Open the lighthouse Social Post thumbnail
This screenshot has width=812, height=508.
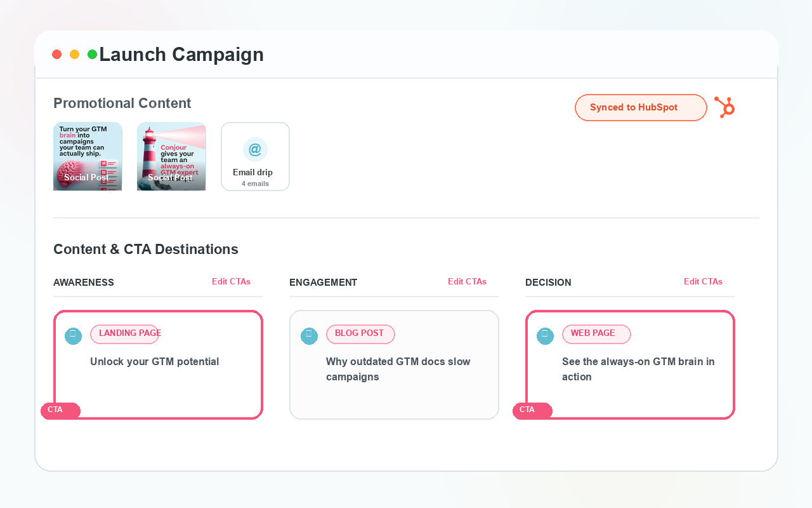pyautogui.click(x=171, y=156)
